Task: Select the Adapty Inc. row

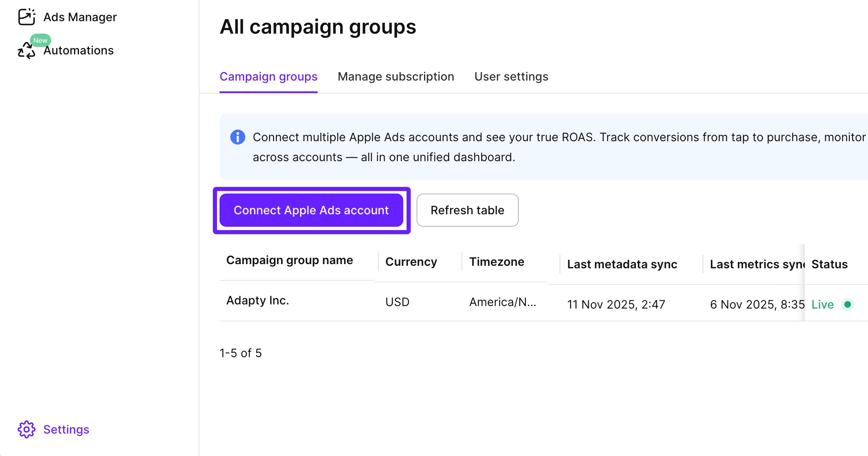Action: [257, 300]
